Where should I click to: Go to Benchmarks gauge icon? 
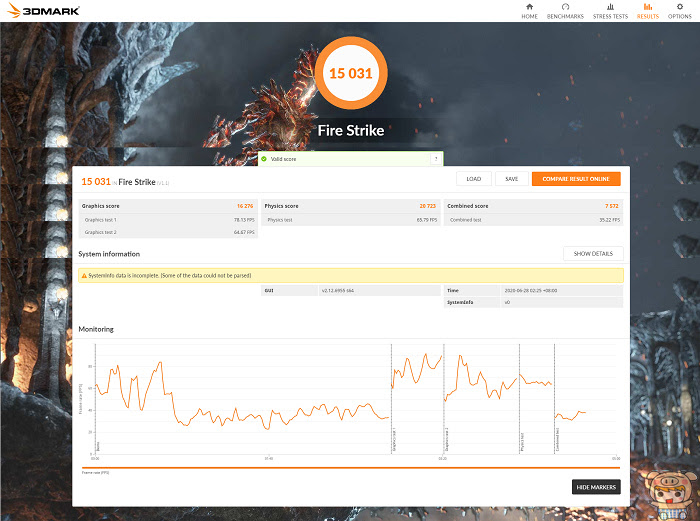[565, 7]
